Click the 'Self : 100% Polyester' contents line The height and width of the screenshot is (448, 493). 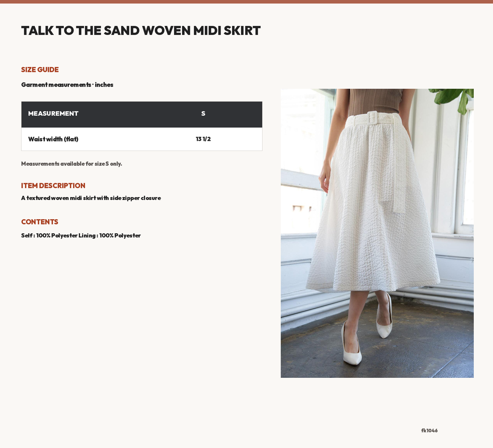pyautogui.click(x=81, y=236)
